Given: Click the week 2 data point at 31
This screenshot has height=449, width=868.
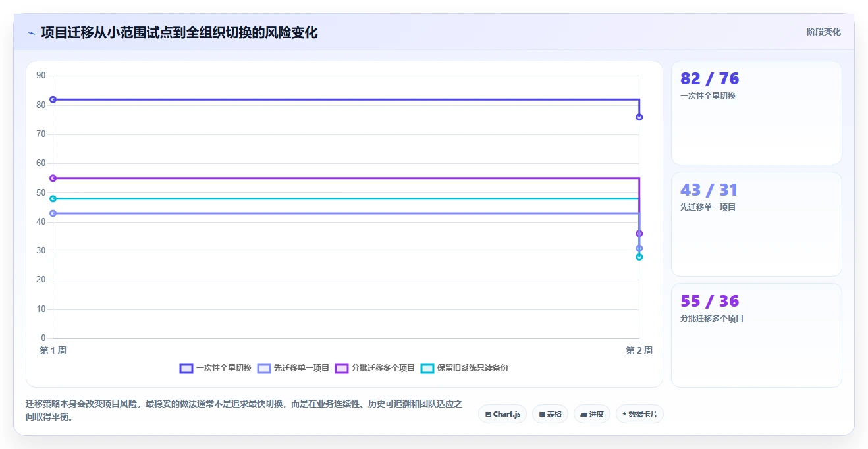Looking at the screenshot, I should pos(639,248).
